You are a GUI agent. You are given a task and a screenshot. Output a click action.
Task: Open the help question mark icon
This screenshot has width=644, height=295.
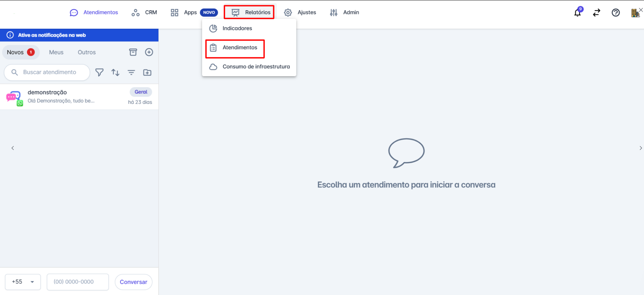tap(615, 13)
